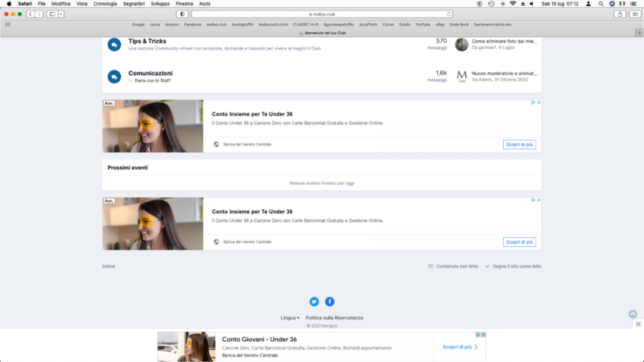The height and width of the screenshot is (362, 644).
Task: Open the Lingua language dropdown
Action: [290, 318]
